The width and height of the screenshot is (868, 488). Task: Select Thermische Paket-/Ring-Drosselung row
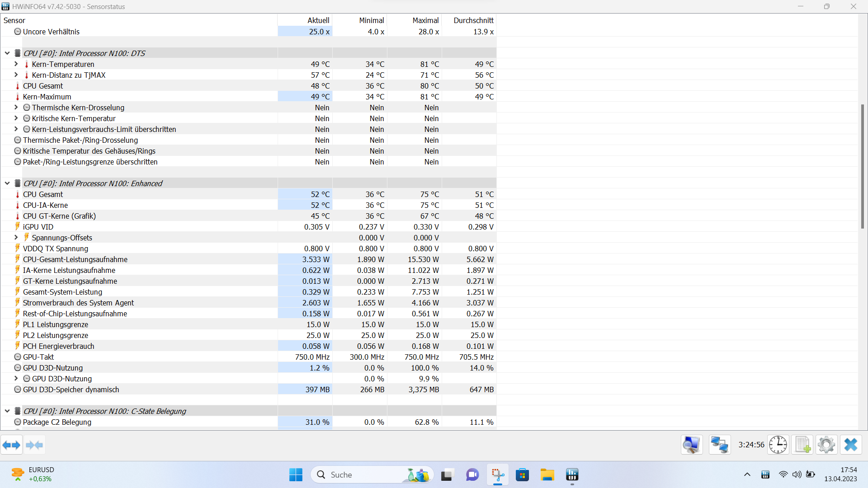[x=249, y=140]
